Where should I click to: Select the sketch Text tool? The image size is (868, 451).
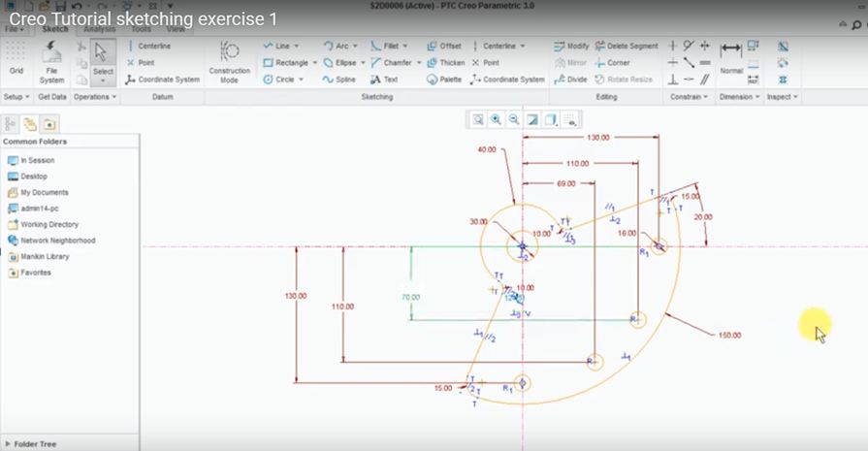[384, 80]
